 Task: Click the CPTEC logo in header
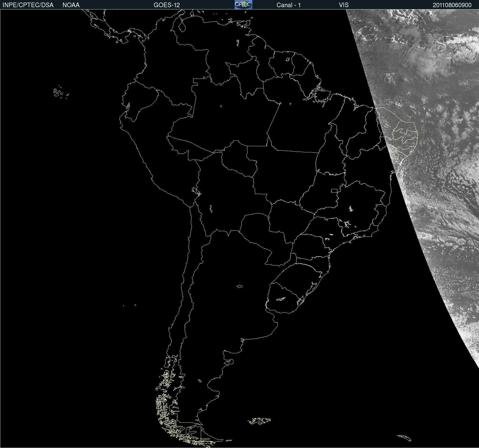243,5
